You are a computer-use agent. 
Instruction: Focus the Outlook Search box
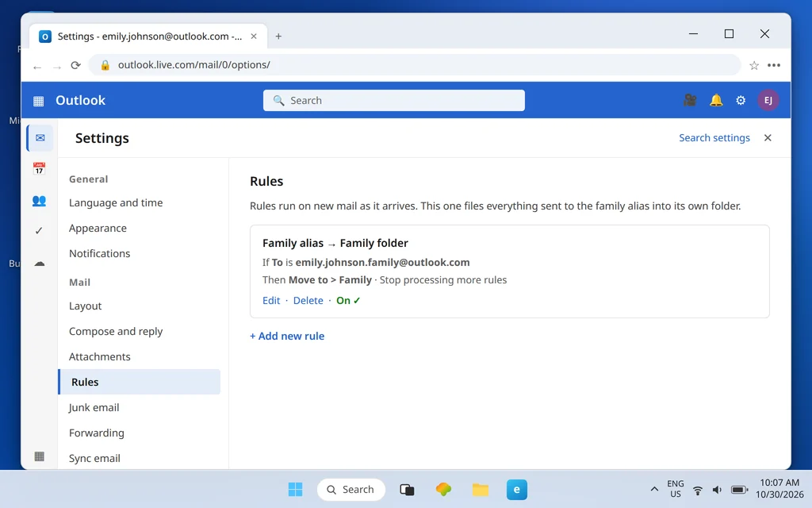(x=393, y=101)
